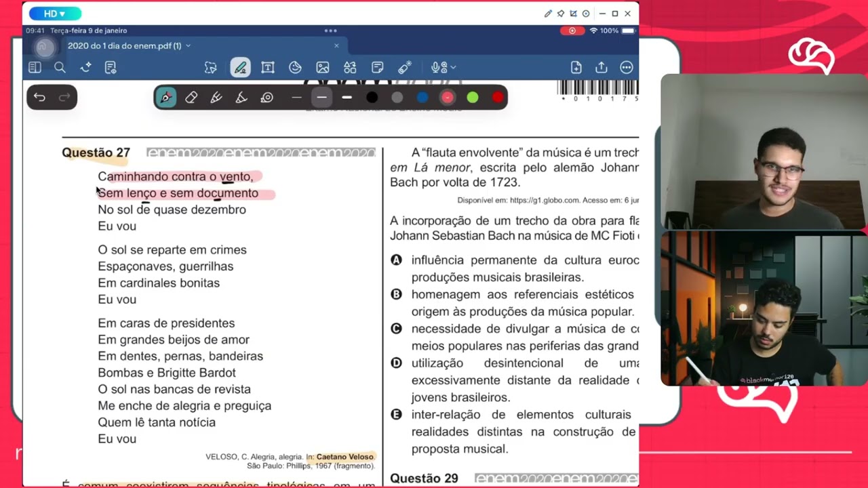Click the red screen recording indicator

[572, 30]
